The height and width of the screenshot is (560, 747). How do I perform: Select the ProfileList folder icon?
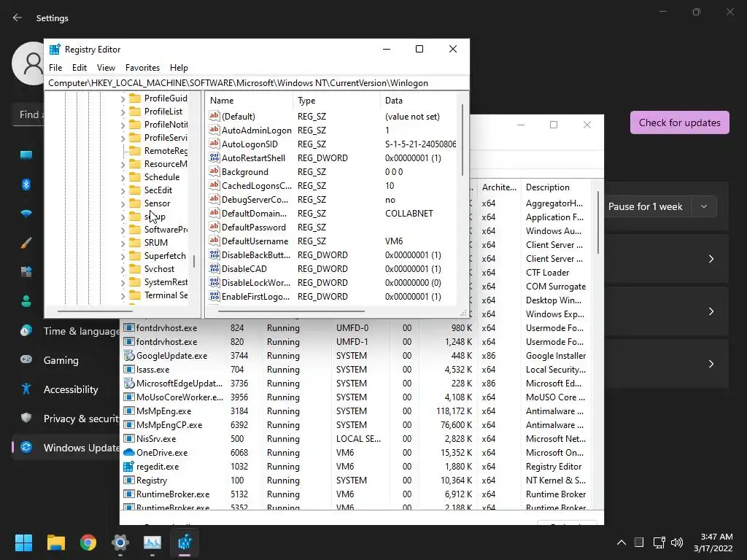tap(135, 112)
